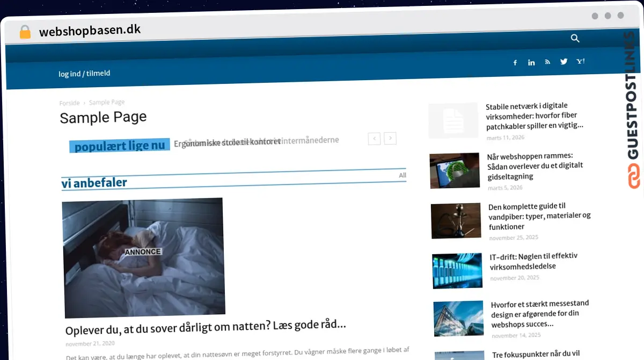Click the vandpiber article thumbnail

456,221
